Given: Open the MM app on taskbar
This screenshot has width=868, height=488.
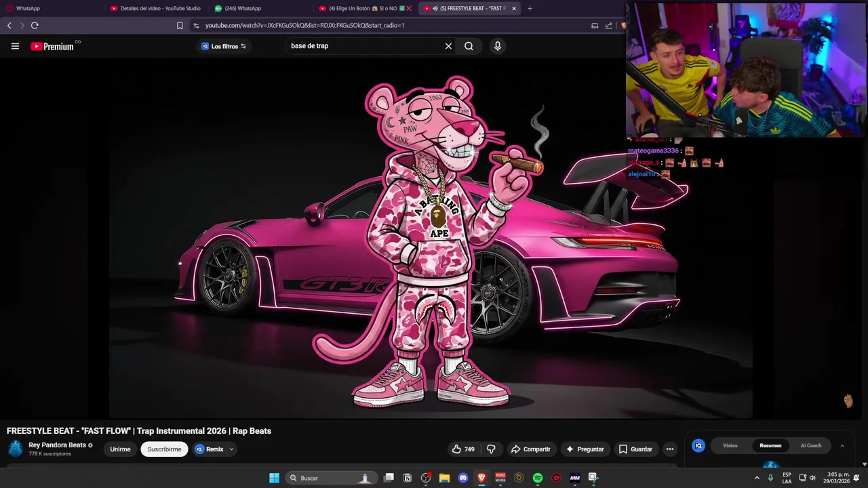Looking at the screenshot, I should 575,478.
